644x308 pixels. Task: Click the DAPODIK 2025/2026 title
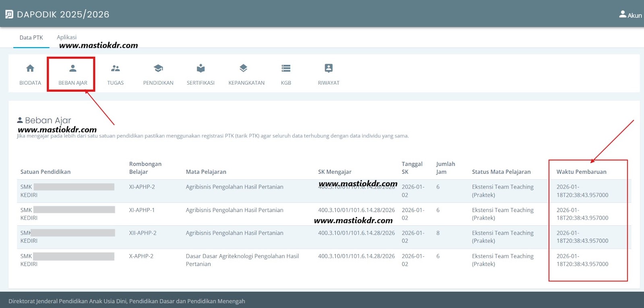63,15
